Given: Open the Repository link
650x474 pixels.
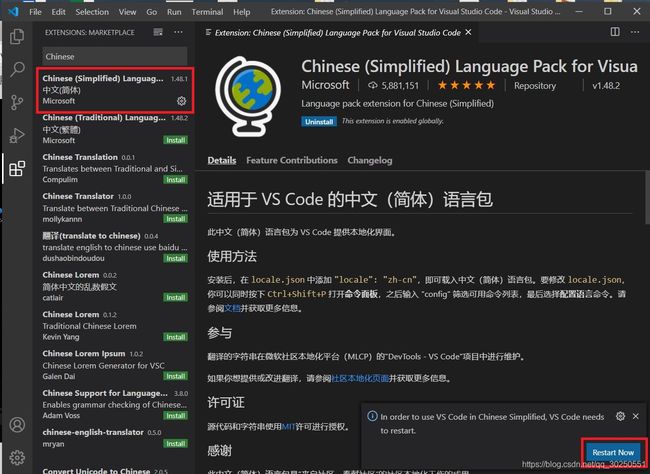Looking at the screenshot, I should pyautogui.click(x=535, y=86).
